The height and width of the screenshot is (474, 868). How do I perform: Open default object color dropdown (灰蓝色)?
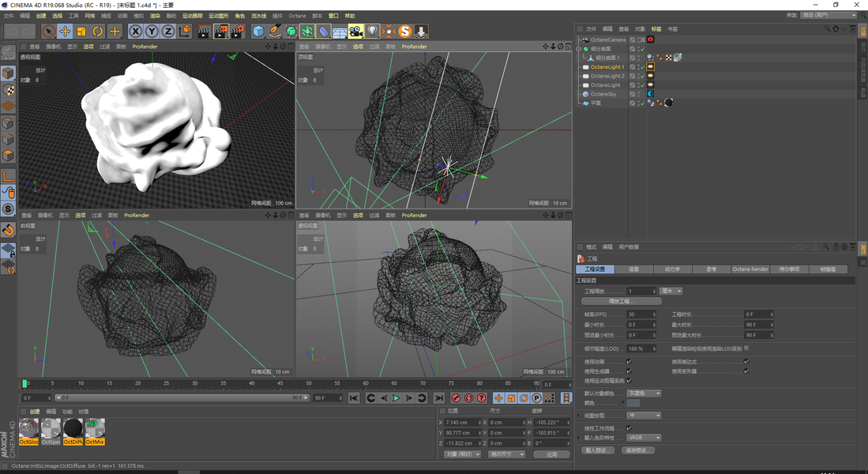[x=644, y=393]
